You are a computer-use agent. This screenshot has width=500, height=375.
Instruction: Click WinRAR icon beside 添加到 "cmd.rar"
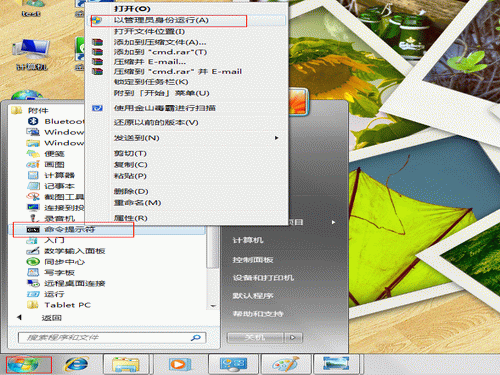97,52
